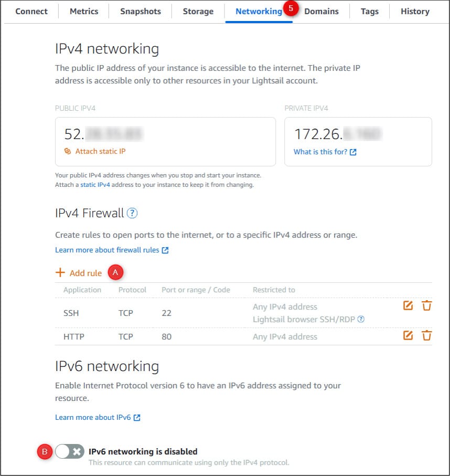Edit the HTTP firewall rule
Viewport: 450px width, 476px height.
[x=408, y=335]
